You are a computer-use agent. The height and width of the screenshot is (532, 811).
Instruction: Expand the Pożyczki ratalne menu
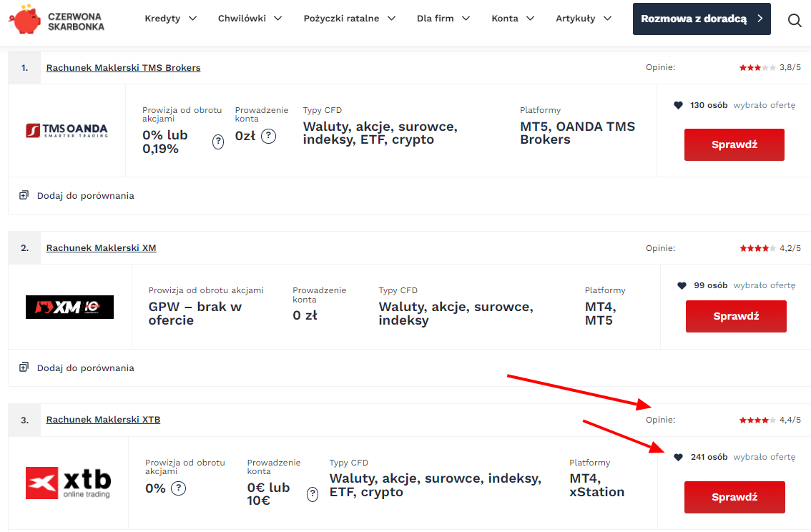click(350, 19)
